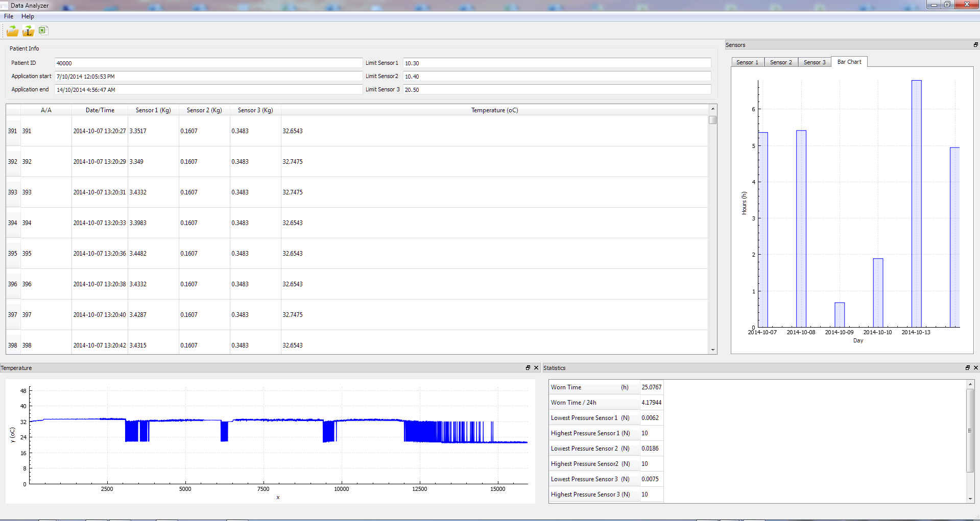980x521 pixels.
Task: Click Lowest Pressure Sensor 3 value 0.0075
Action: click(652, 479)
